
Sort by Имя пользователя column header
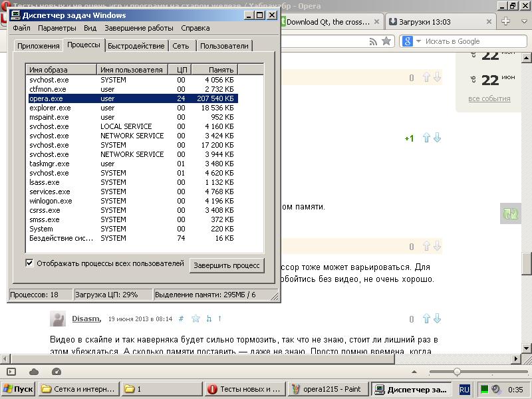[x=132, y=70]
